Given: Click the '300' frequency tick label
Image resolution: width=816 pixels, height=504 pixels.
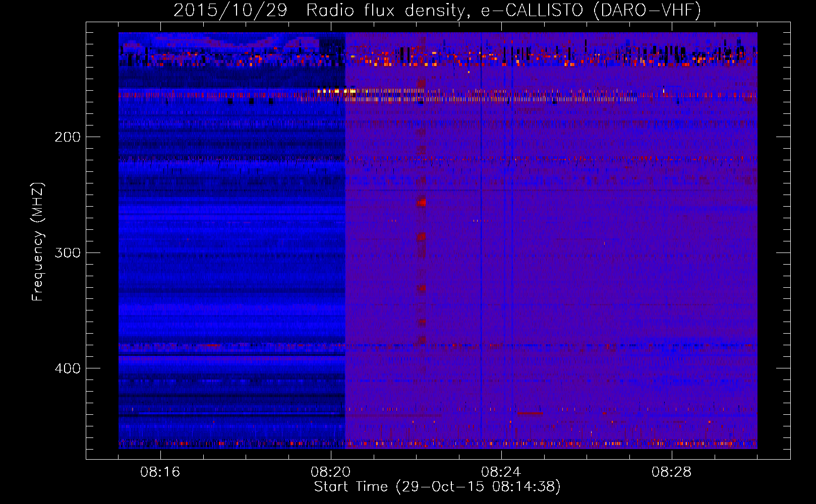Looking at the screenshot, I should [x=68, y=253].
